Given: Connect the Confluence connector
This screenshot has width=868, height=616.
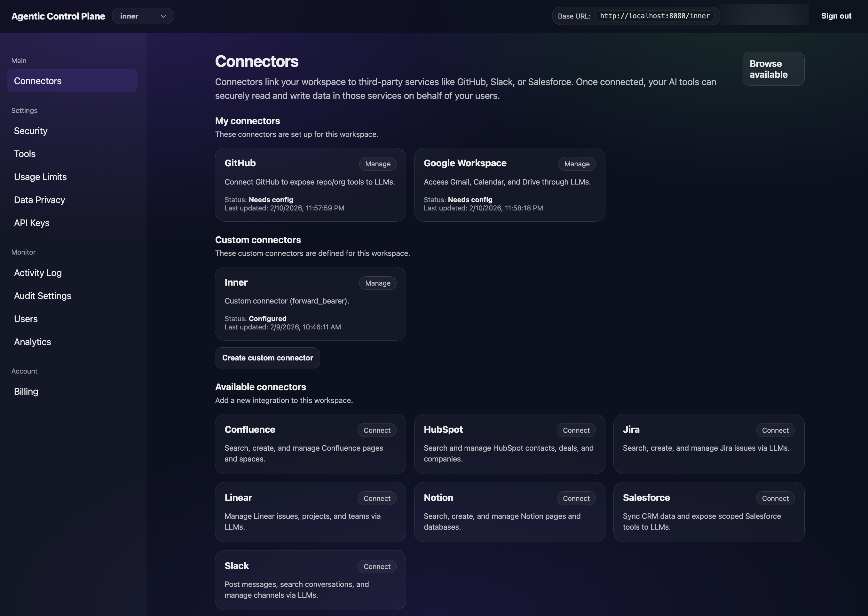Looking at the screenshot, I should [376, 430].
